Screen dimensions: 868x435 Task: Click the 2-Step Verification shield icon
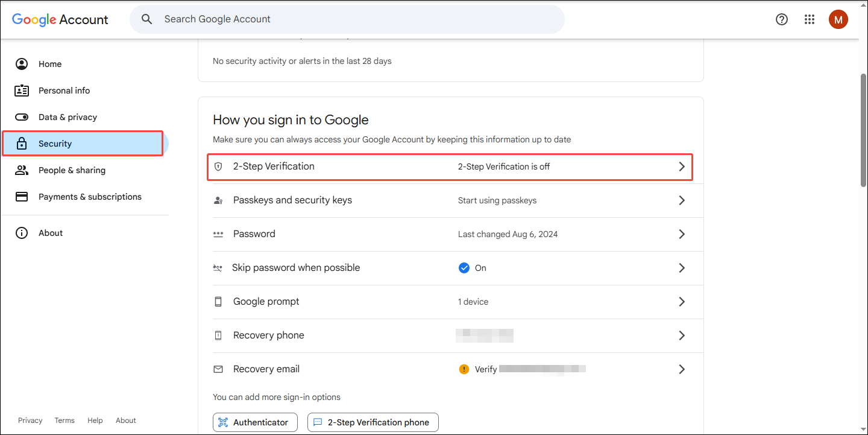218,167
